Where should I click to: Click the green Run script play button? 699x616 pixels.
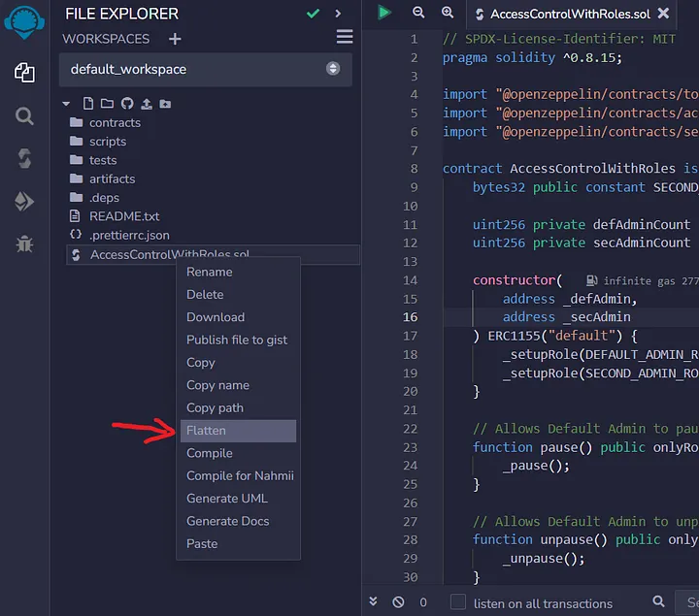pyautogui.click(x=384, y=13)
